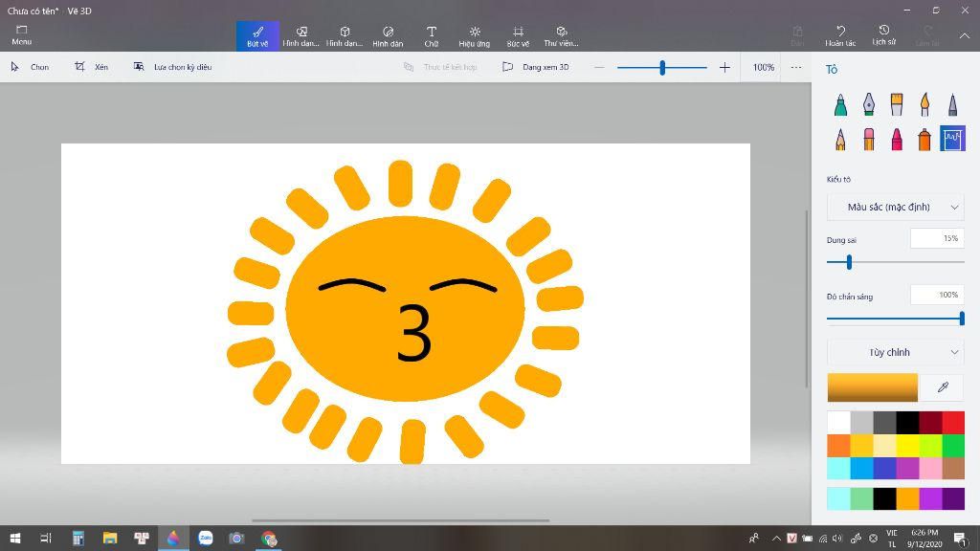Select the Watercolor brush
The width and height of the screenshot is (980, 551).
[x=924, y=104]
